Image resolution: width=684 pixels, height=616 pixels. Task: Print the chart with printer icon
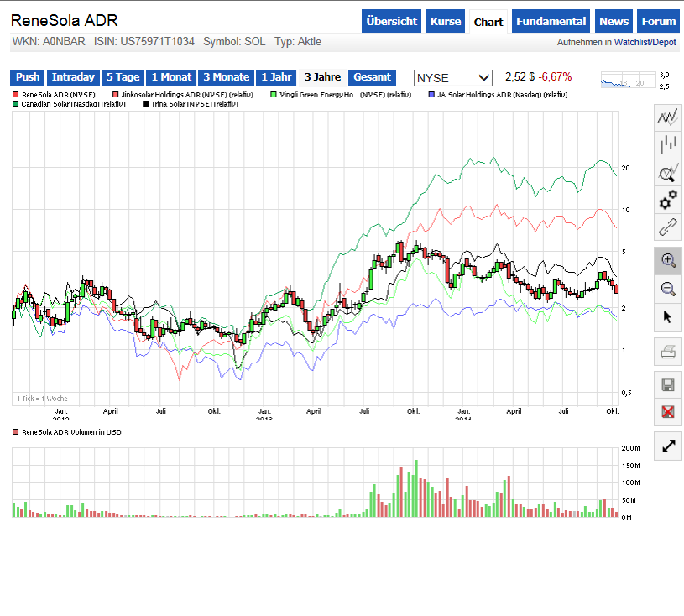[668, 352]
